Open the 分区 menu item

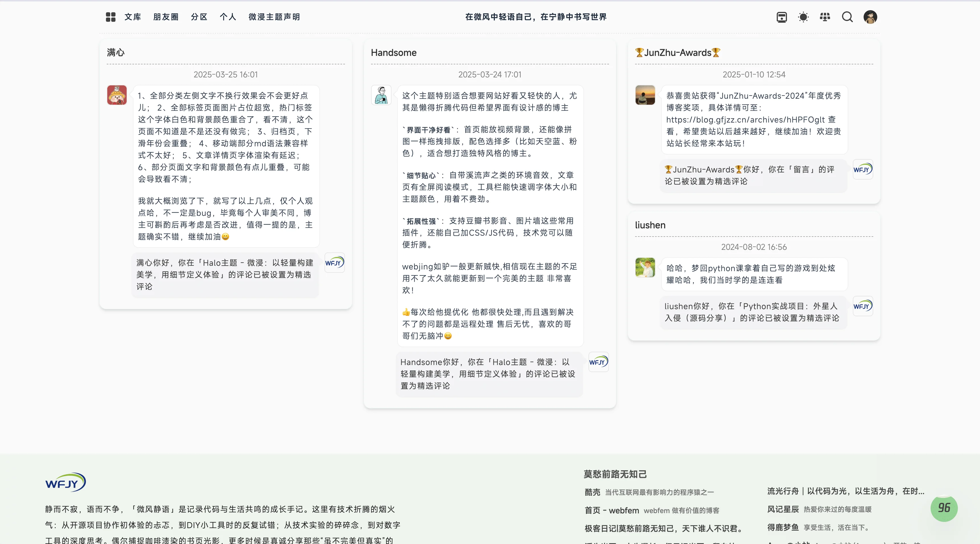click(x=199, y=17)
